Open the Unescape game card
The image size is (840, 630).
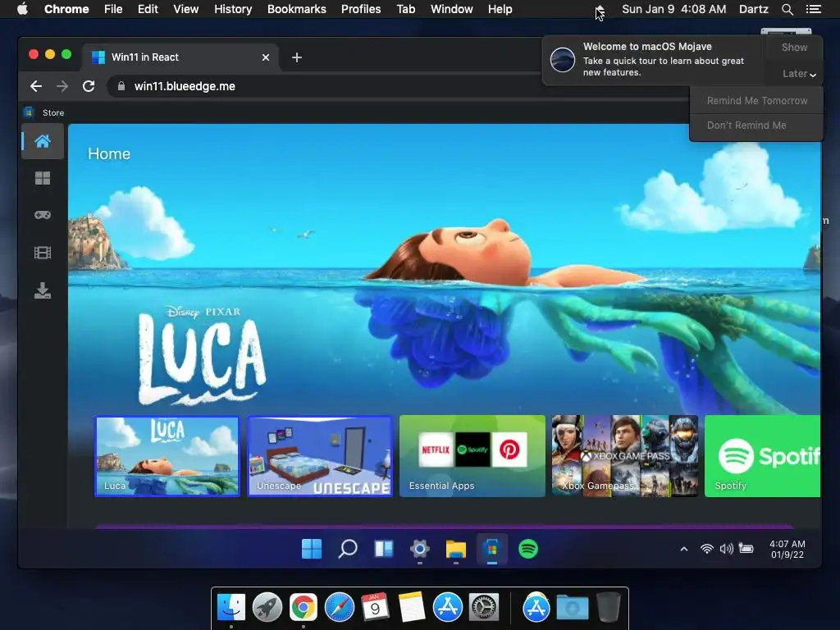click(x=320, y=456)
